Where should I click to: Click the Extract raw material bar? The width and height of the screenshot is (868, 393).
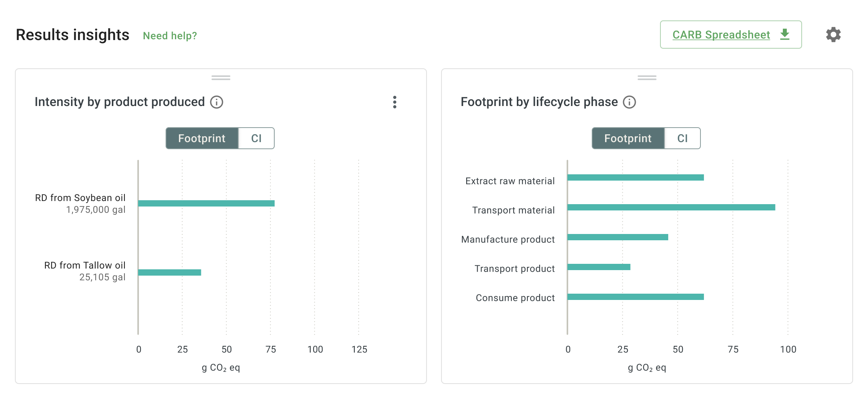pos(636,177)
